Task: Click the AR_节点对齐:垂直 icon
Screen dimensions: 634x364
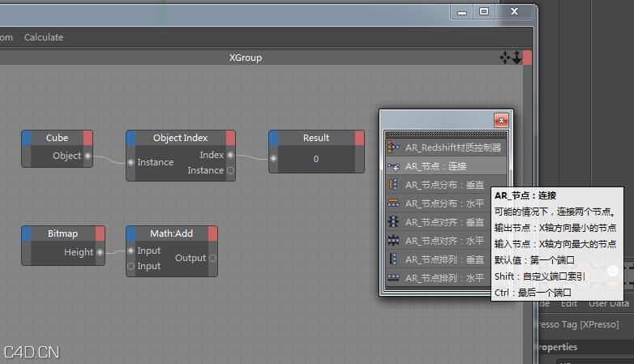Action: [393, 222]
